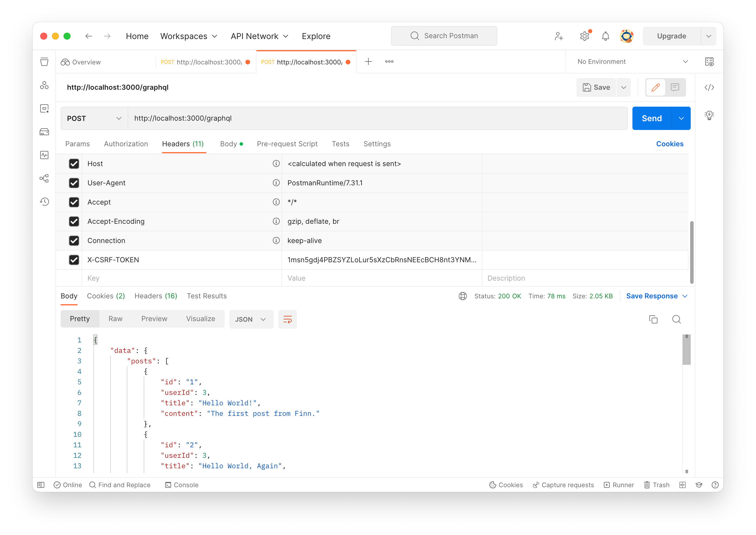The height and width of the screenshot is (535, 756).
Task: Select the Raw response view
Action: 115,318
